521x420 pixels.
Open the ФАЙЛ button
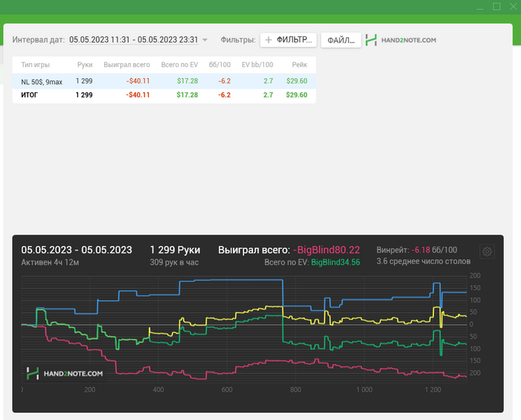(x=341, y=40)
